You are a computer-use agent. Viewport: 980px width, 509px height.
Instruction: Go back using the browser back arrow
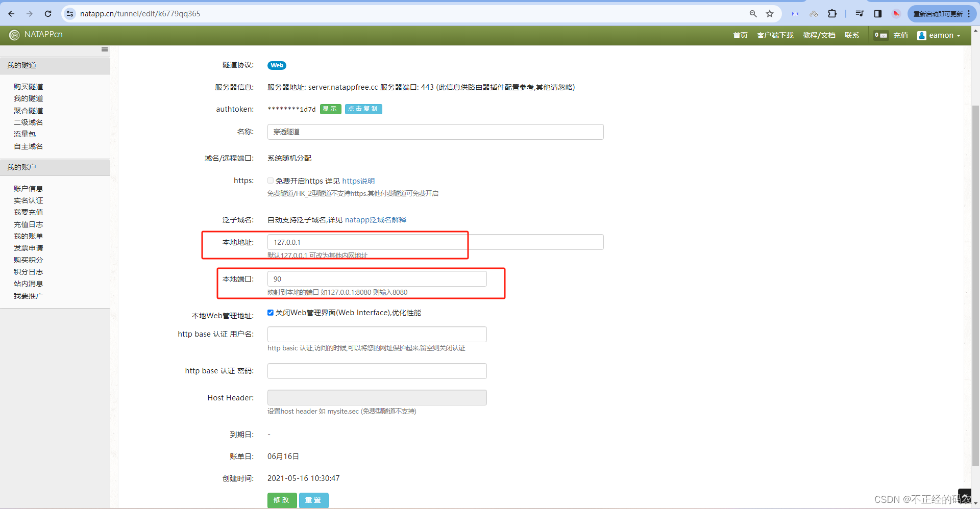tap(11, 14)
